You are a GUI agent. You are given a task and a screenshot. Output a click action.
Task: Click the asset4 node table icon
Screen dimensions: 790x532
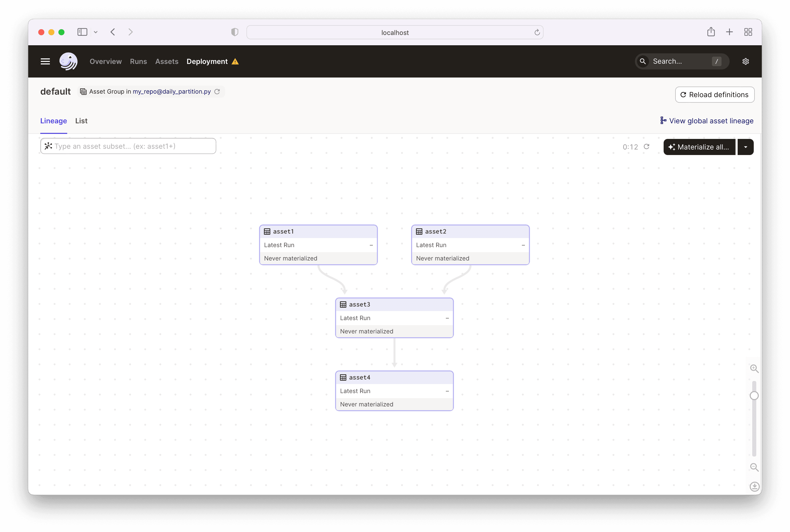coord(343,377)
